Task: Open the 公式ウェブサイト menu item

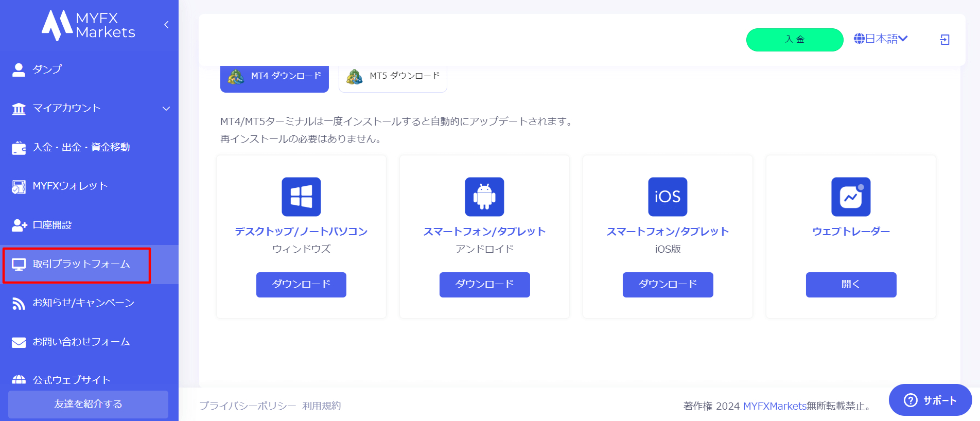Action: coord(72,380)
